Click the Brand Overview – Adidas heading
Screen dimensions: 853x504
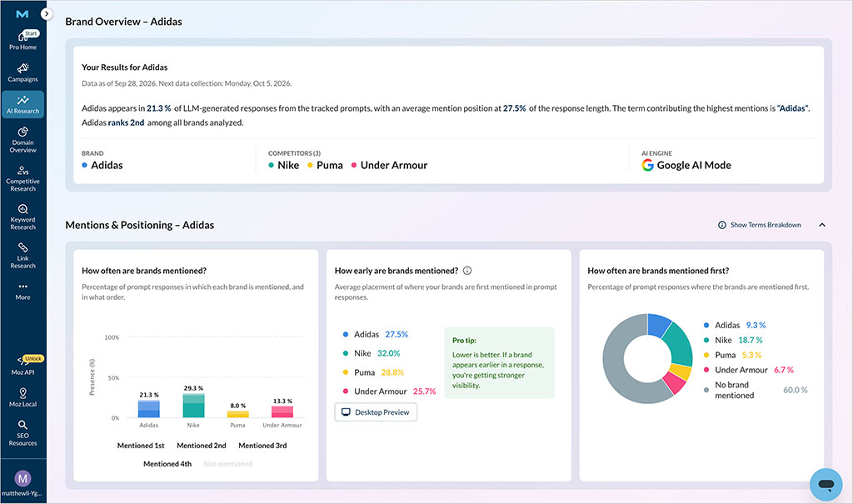coord(123,22)
